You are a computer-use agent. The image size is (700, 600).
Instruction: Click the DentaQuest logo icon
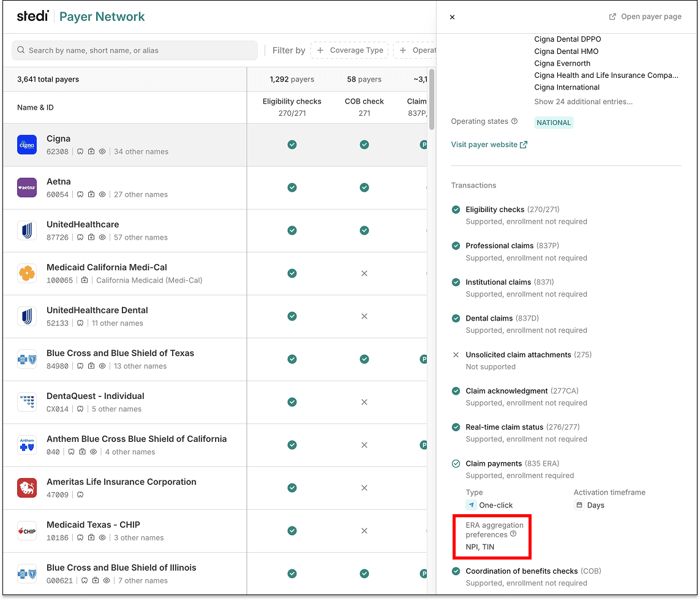27,402
